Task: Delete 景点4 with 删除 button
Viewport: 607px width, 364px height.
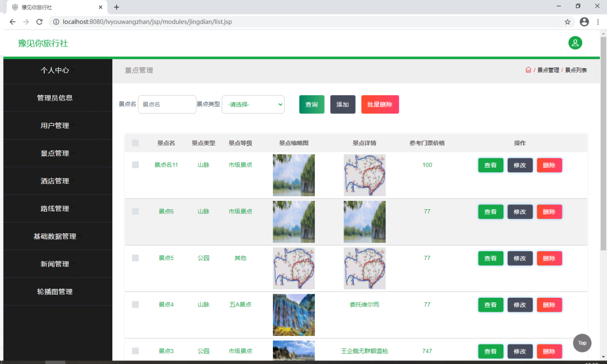Action: [x=550, y=305]
